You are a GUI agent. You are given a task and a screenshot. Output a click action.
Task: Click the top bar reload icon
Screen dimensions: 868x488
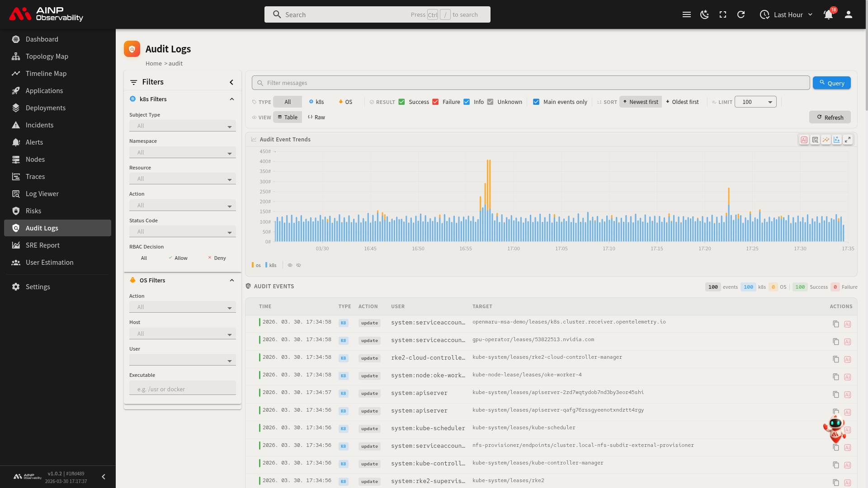coord(741,14)
